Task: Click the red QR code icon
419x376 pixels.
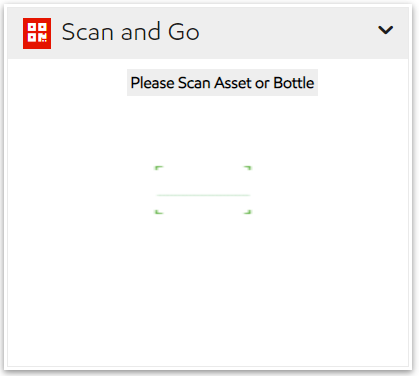Action: pyautogui.click(x=37, y=33)
